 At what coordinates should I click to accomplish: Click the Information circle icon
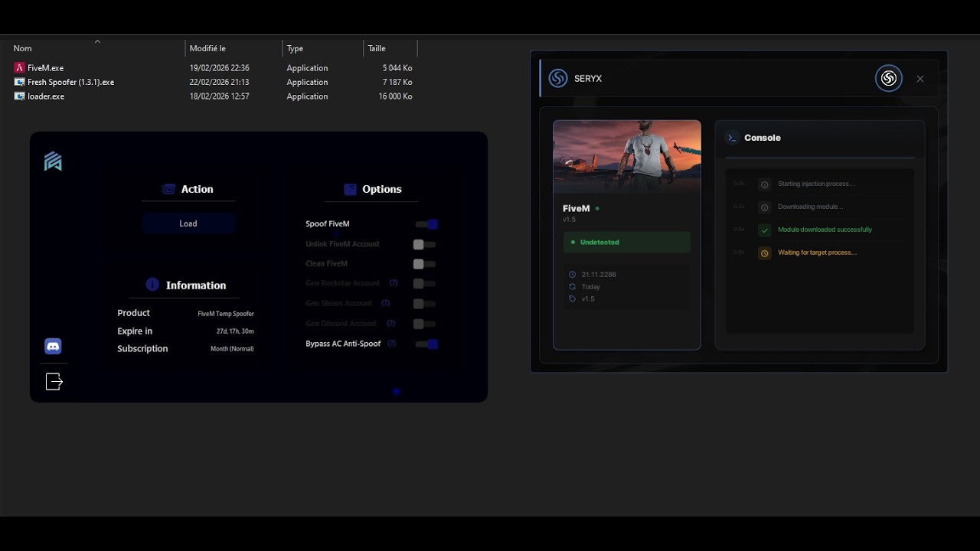152,285
